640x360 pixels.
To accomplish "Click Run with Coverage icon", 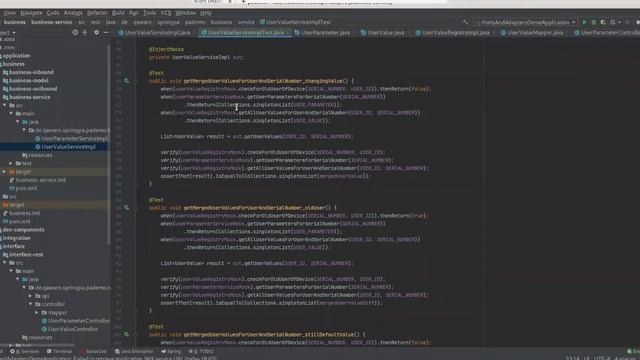I will 603,22.
